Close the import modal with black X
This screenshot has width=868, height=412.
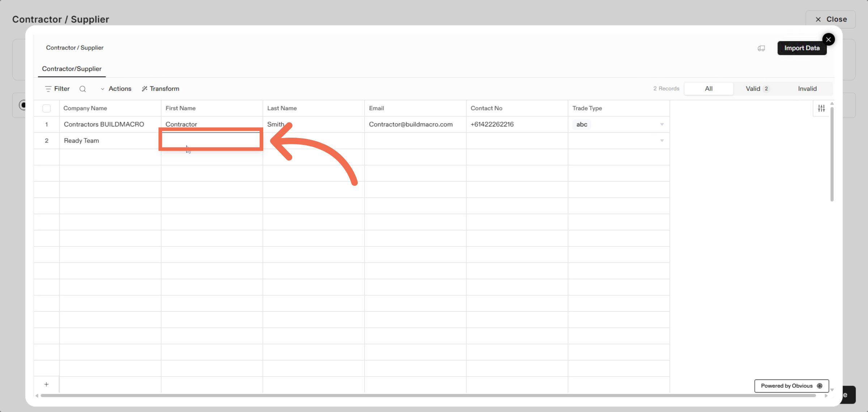828,39
